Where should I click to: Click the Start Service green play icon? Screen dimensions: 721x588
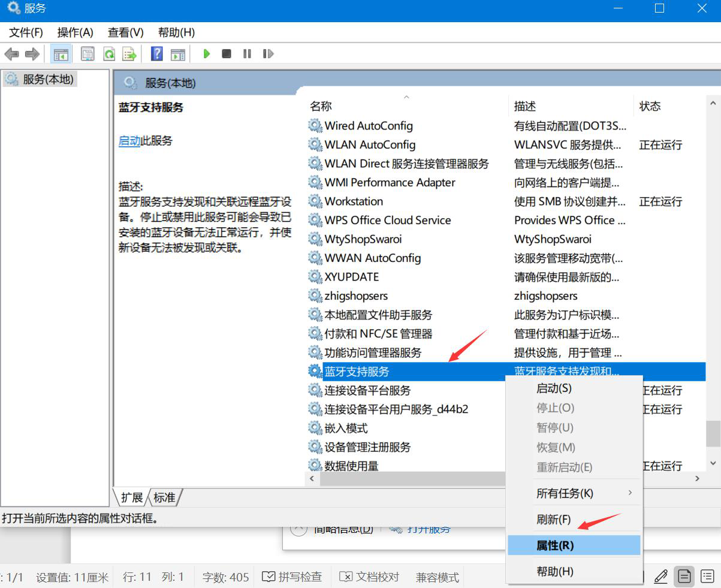coord(207,54)
